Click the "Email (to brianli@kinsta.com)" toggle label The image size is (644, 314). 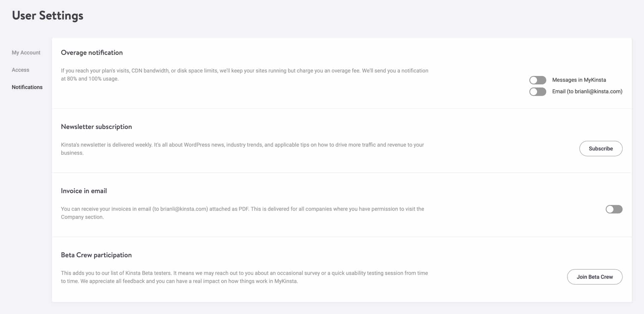point(587,91)
